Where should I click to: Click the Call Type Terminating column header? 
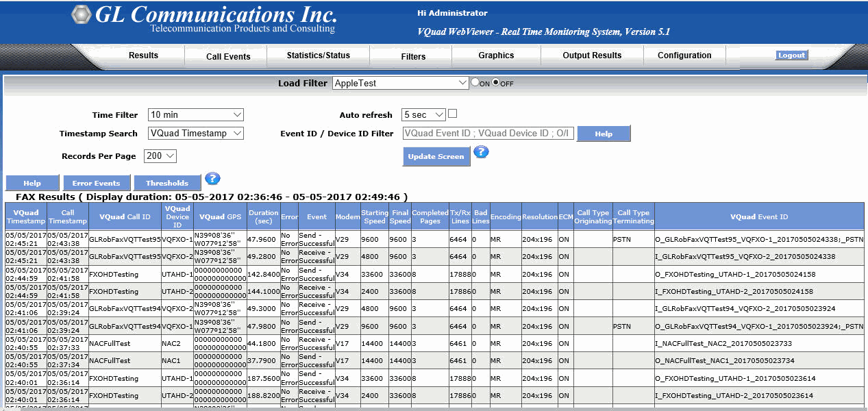pos(634,216)
